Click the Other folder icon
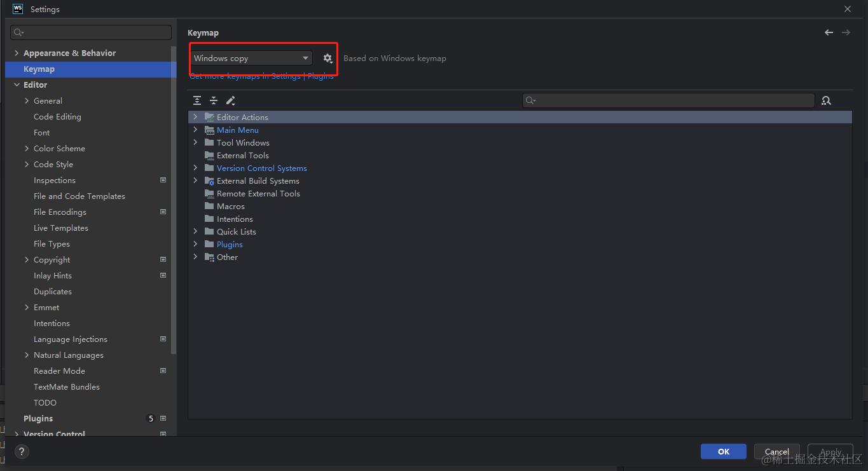The image size is (868, 471). click(x=209, y=257)
